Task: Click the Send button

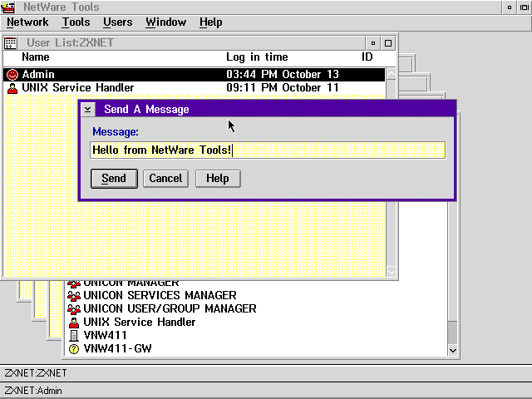Action: [114, 179]
